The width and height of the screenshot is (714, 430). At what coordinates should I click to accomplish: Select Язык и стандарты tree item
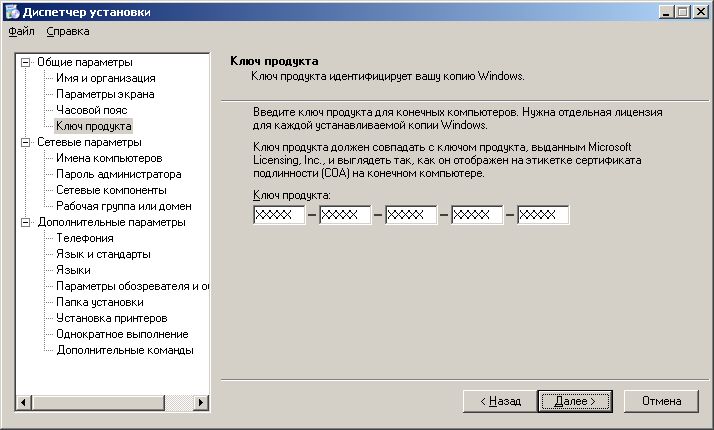[103, 254]
